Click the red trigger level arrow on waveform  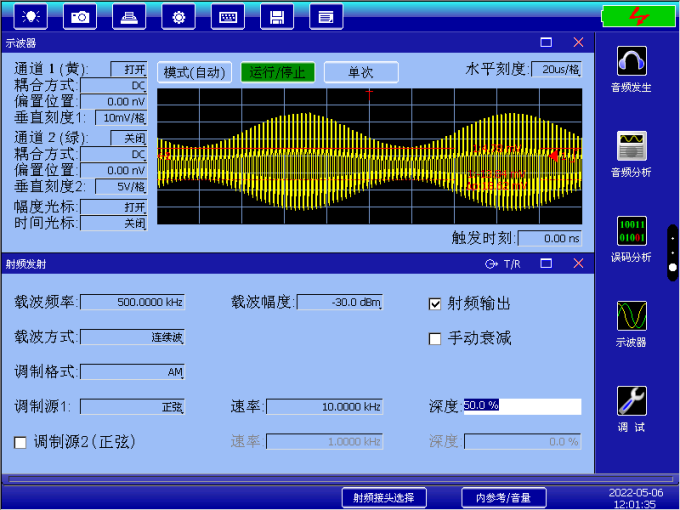[554, 155]
